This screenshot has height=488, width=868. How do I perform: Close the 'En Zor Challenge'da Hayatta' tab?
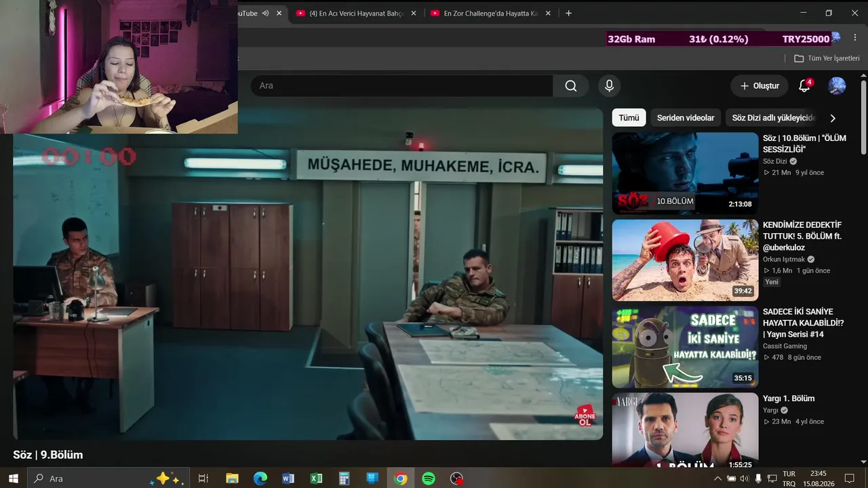click(x=548, y=13)
